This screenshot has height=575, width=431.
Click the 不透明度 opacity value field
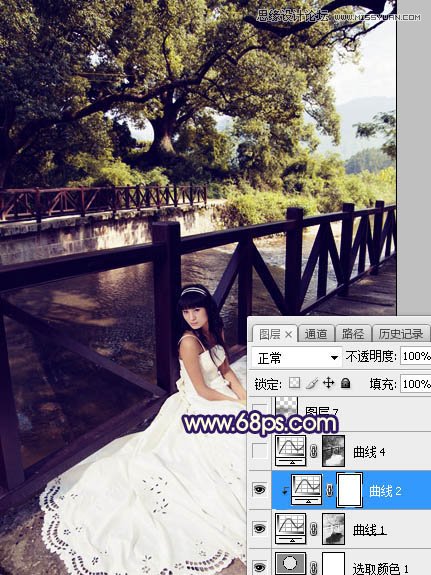click(416, 356)
